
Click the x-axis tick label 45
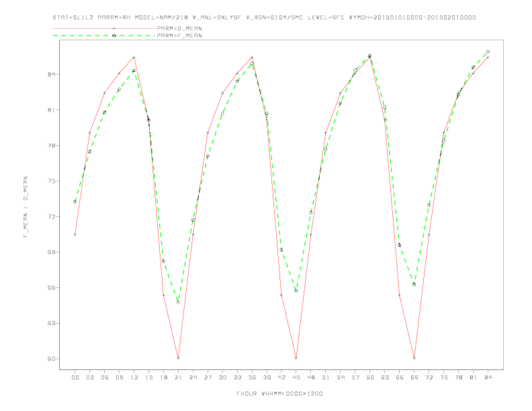296,377
